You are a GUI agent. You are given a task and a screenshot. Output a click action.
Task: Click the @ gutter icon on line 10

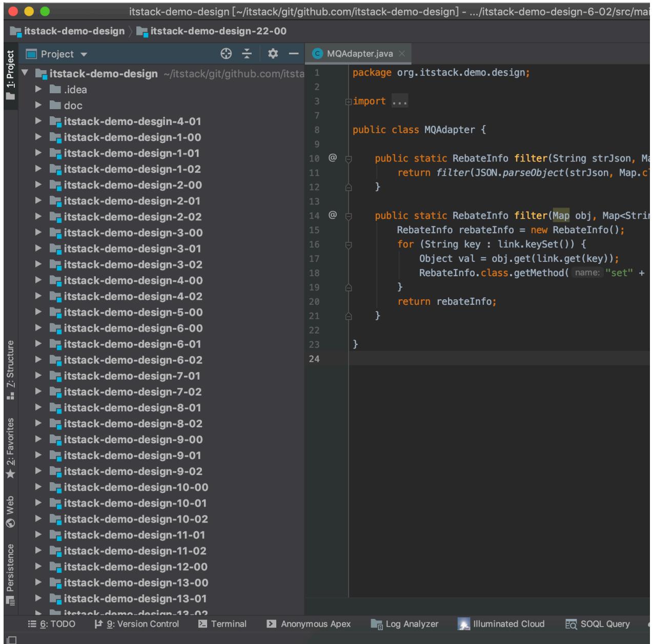[x=332, y=158]
